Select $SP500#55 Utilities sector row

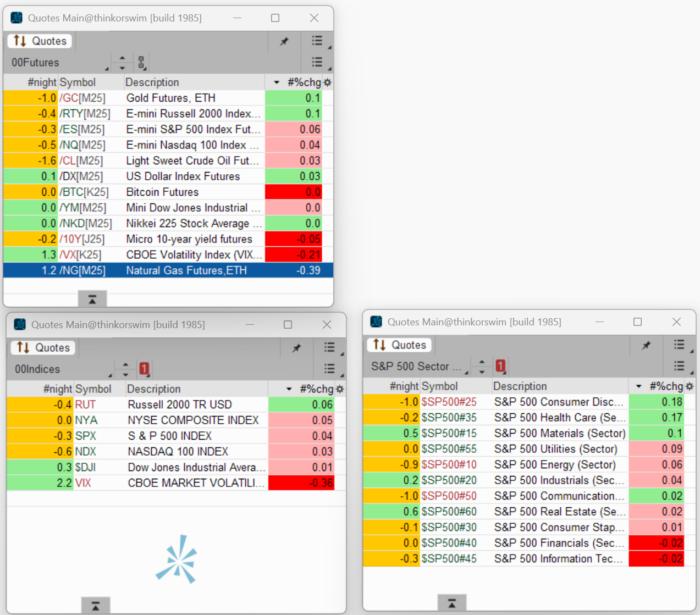coord(529,449)
